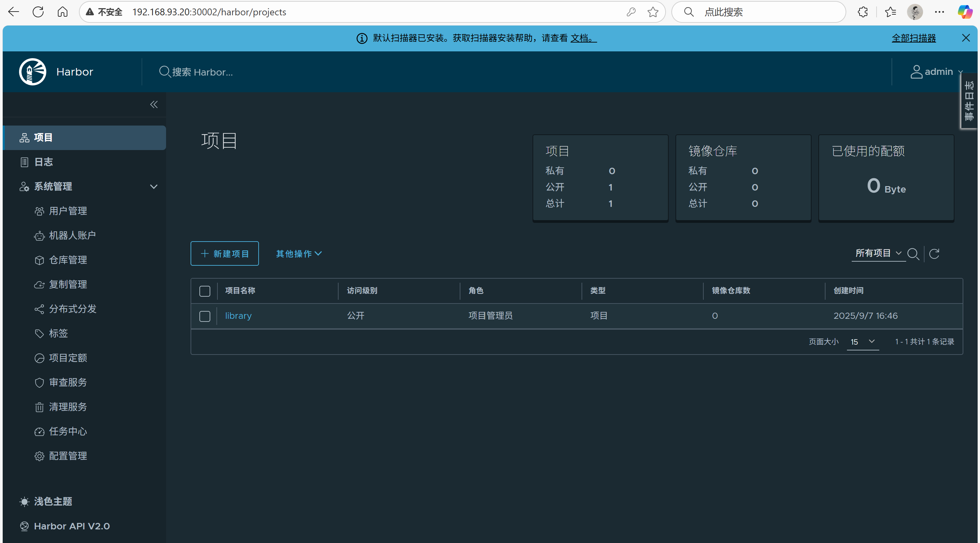Click the 新建项目 button
The image size is (980, 543).
(225, 253)
